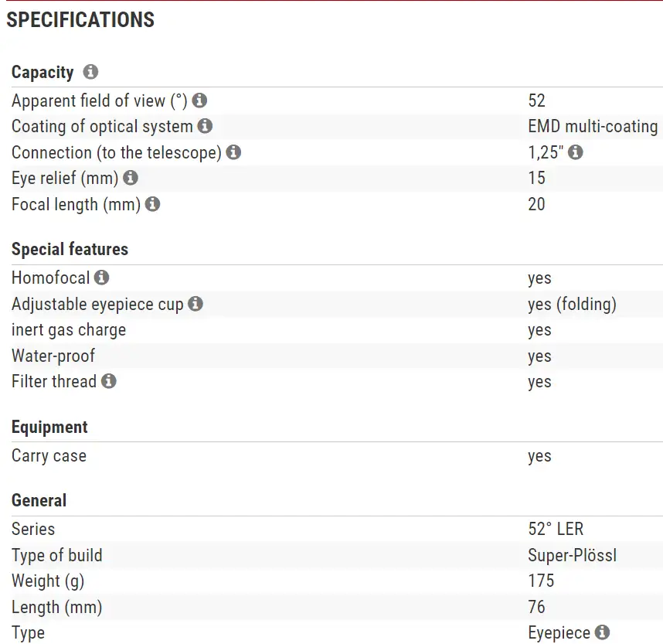Click the Carry case row label
663x644 pixels.
click(49, 455)
